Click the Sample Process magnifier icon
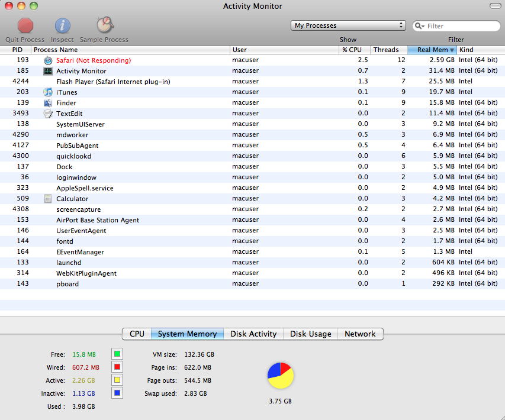Viewport: 505px width, 420px height. click(x=105, y=25)
